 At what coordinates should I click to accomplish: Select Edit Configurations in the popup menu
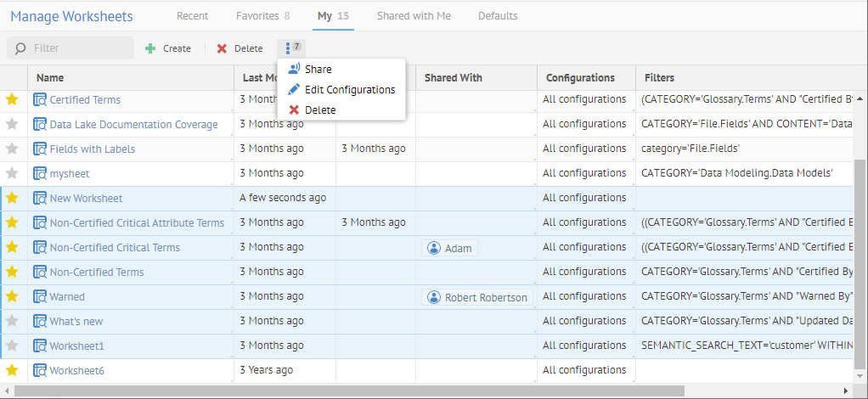click(x=349, y=89)
